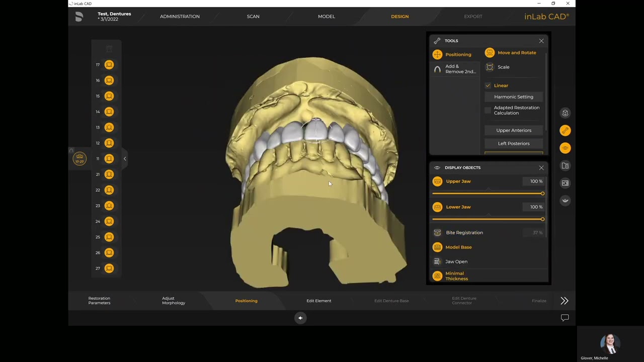Image resolution: width=644 pixels, height=362 pixels.
Task: Click the back arrow round button
Action: [x=300, y=318]
